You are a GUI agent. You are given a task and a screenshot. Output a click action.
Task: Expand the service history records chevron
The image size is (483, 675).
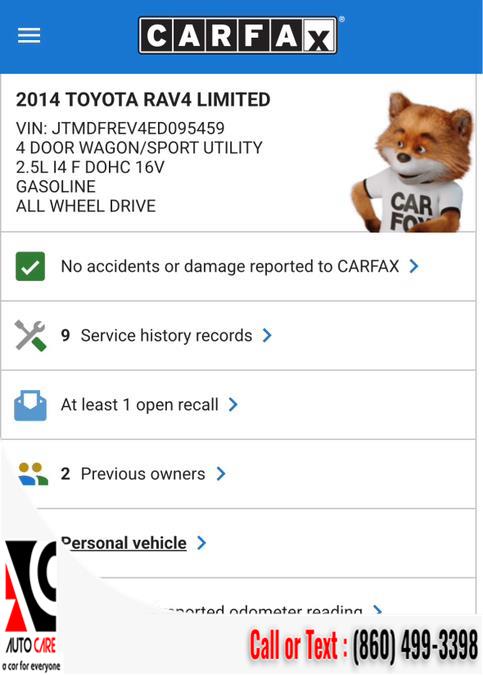point(267,335)
